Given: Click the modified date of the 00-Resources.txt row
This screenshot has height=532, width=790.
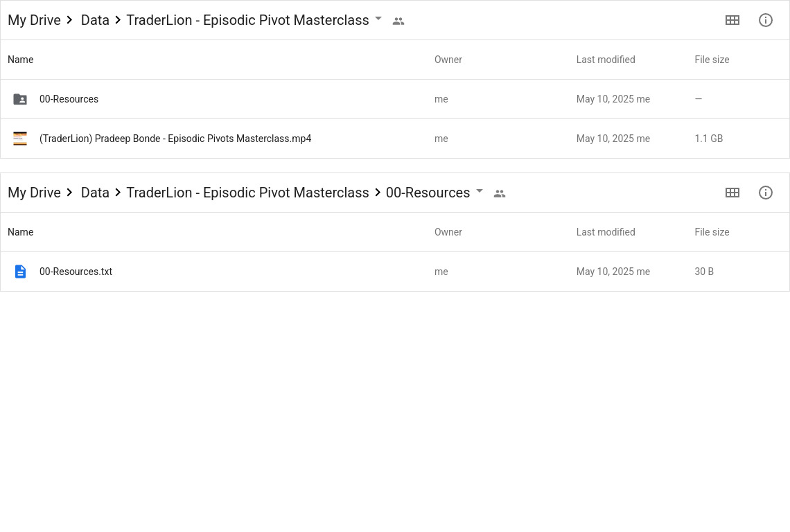Looking at the screenshot, I should point(613,272).
